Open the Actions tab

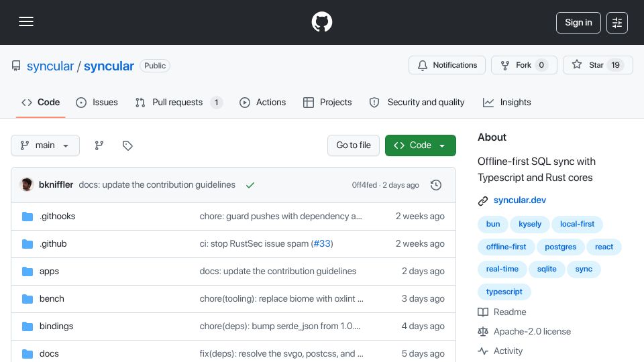(262, 102)
